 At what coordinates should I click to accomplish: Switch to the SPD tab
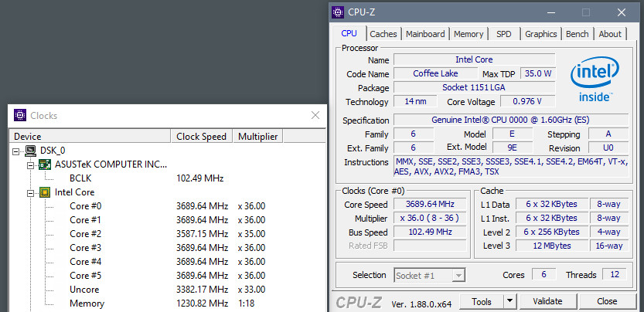coord(504,34)
